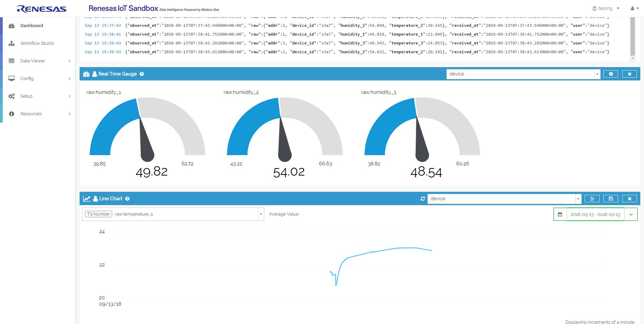Click the event log vertical scrollbar
Image resolution: width=644 pixels, height=324 pixels.
(632, 37)
